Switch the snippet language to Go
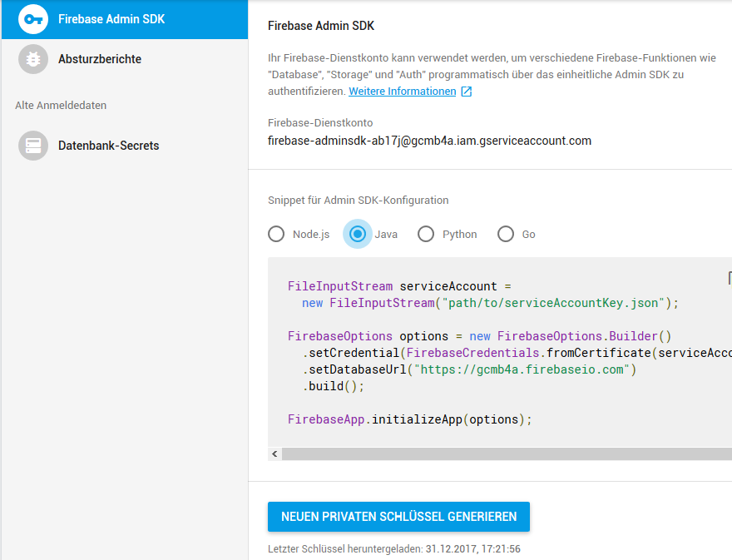Image resolution: width=732 pixels, height=560 pixels. tap(506, 235)
